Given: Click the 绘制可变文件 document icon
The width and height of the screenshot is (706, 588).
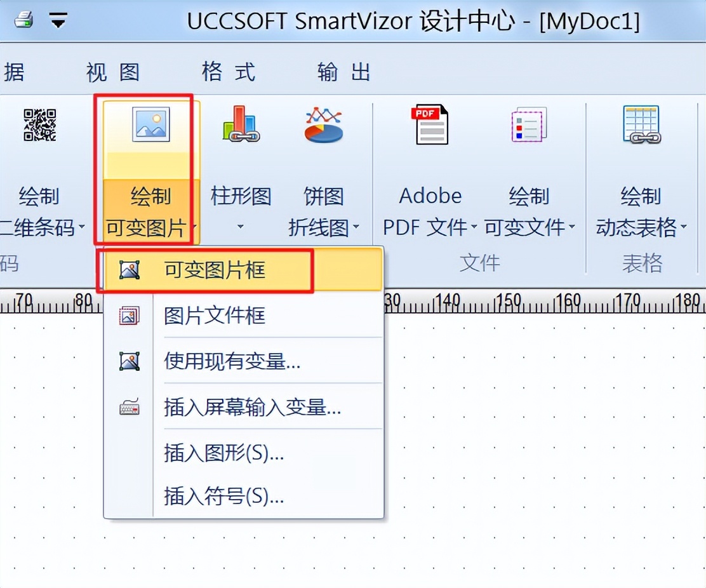Looking at the screenshot, I should (x=529, y=124).
